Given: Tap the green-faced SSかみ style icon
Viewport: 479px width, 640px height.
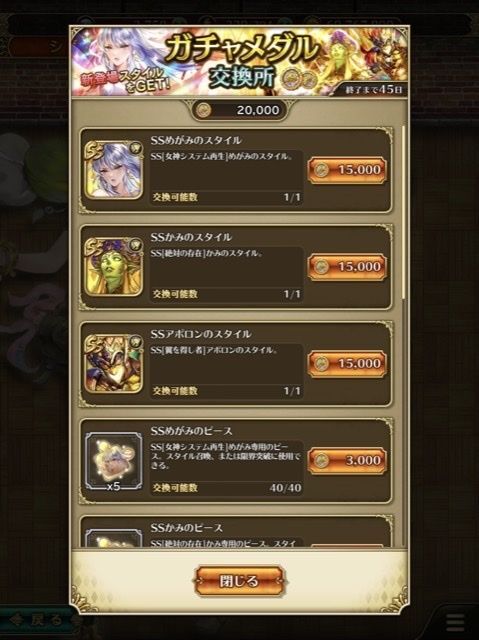Looking at the screenshot, I should click(x=113, y=267).
